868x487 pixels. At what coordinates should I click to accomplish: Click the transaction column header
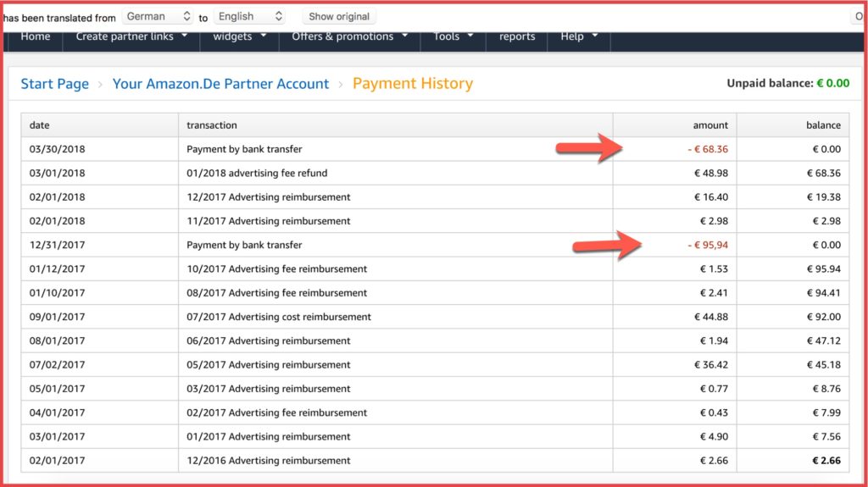(395, 125)
